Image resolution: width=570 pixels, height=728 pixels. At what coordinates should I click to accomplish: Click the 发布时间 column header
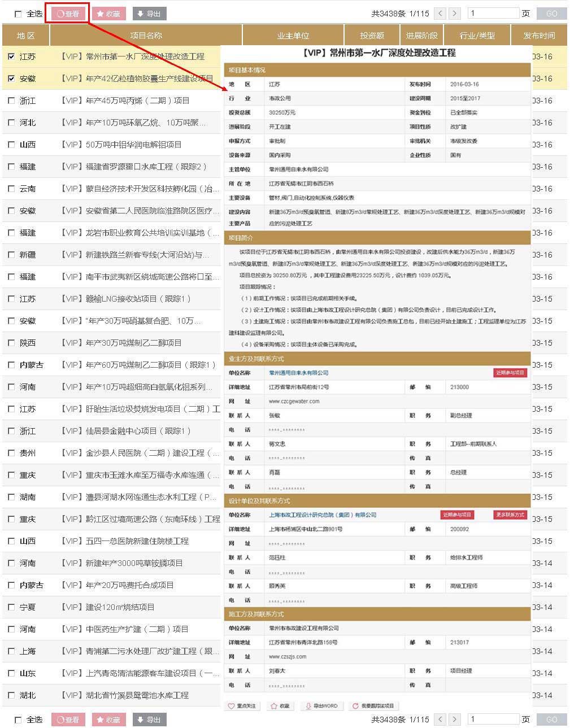(x=539, y=36)
